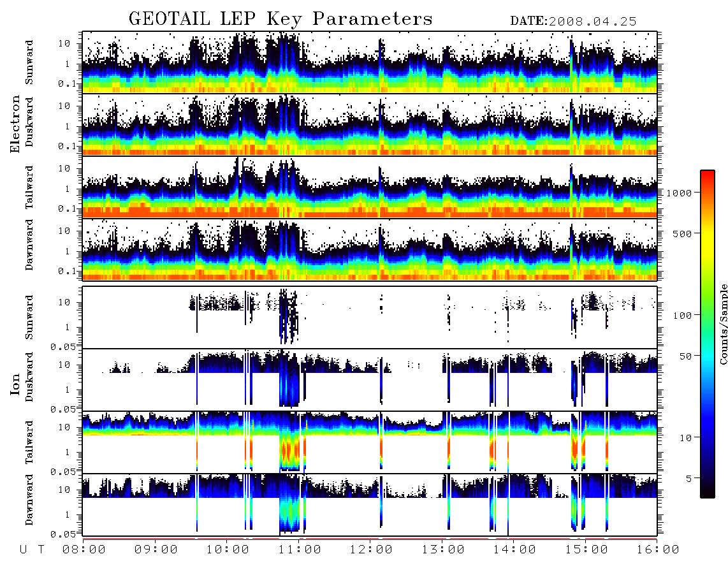Click the Electron Tailward spectrogram panel
Viewport: 728px width, 561px height.
370,187
